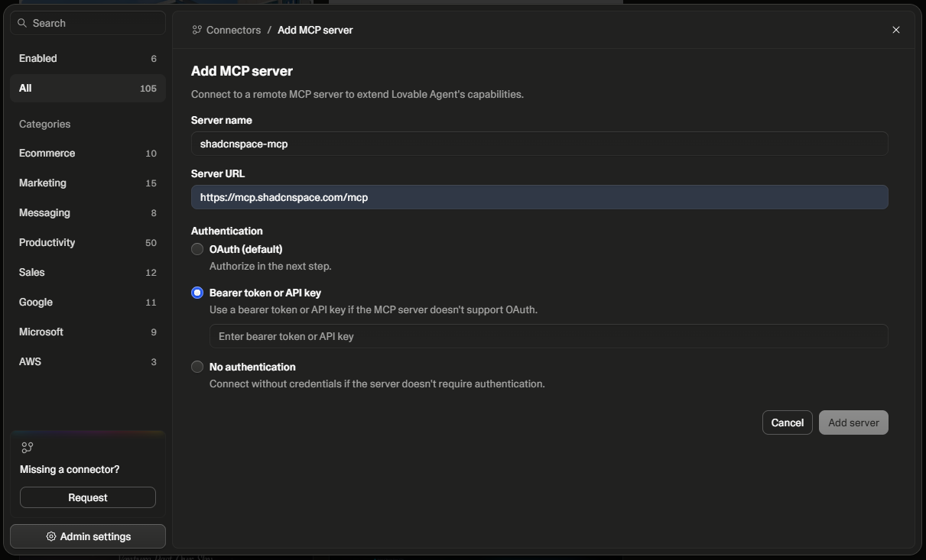
Task: Show All connectors
Action: click(x=88, y=88)
